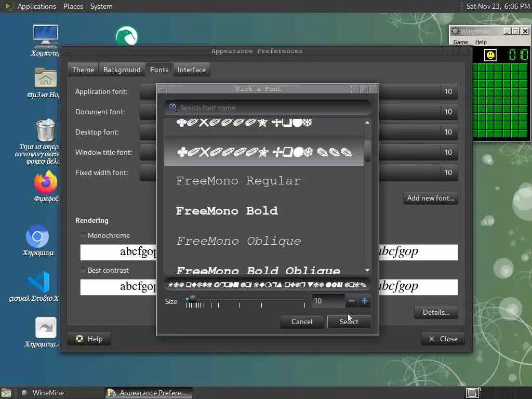Cancel the Pick a Font dialog
The height and width of the screenshot is (399, 532).
tap(302, 321)
